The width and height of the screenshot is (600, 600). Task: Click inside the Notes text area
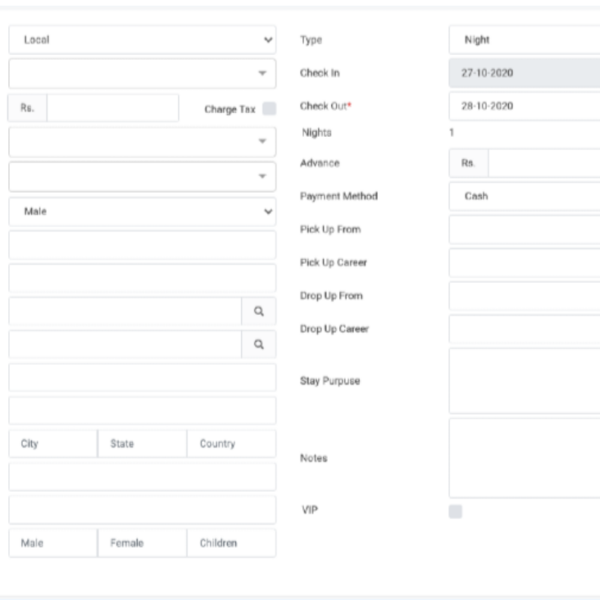(x=525, y=458)
